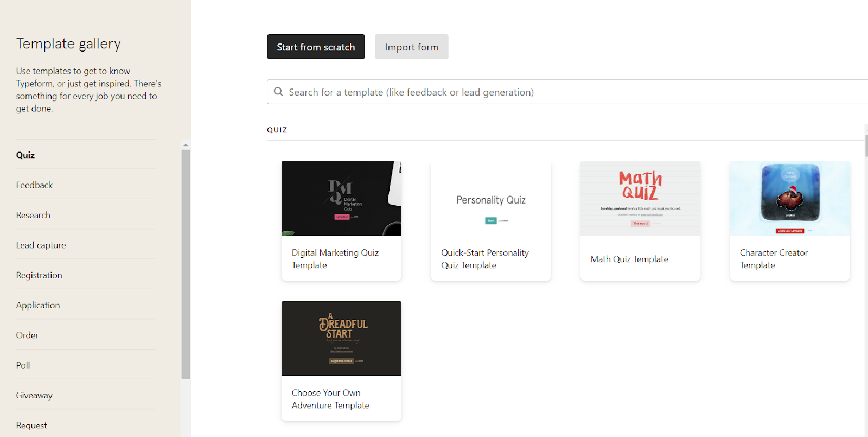868x437 pixels.
Task: Click Digital Marketing Quiz Template title
Action: [335, 259]
